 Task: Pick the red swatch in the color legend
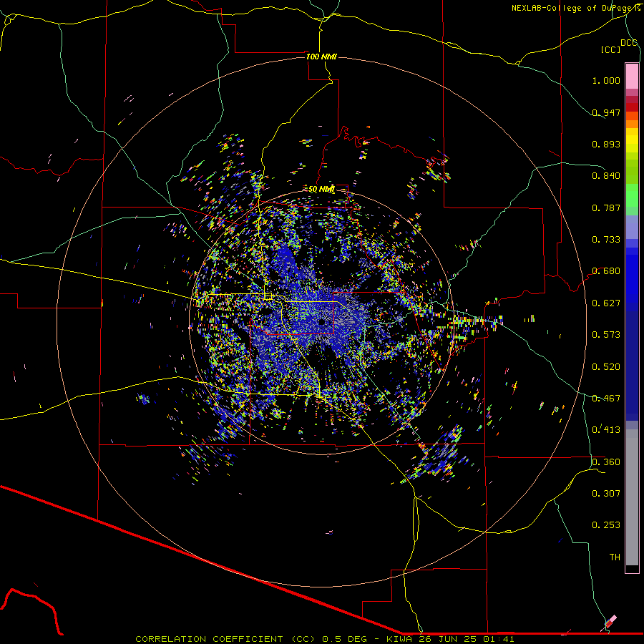coord(632,107)
